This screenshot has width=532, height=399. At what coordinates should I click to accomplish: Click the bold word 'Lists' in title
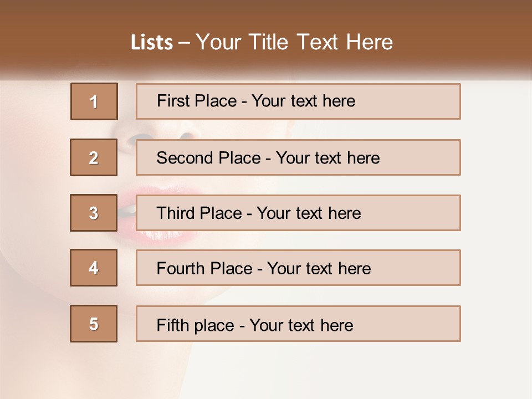(152, 43)
